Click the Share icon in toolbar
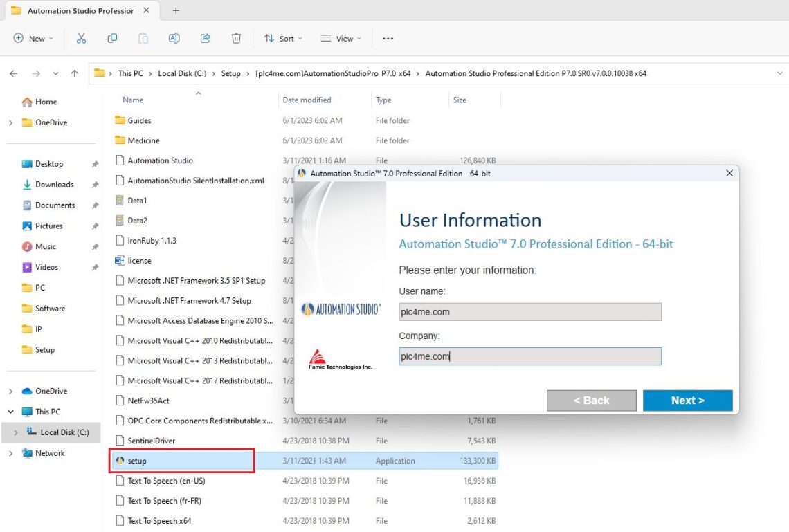Screen dimensions: 789x532 (x=206, y=39)
